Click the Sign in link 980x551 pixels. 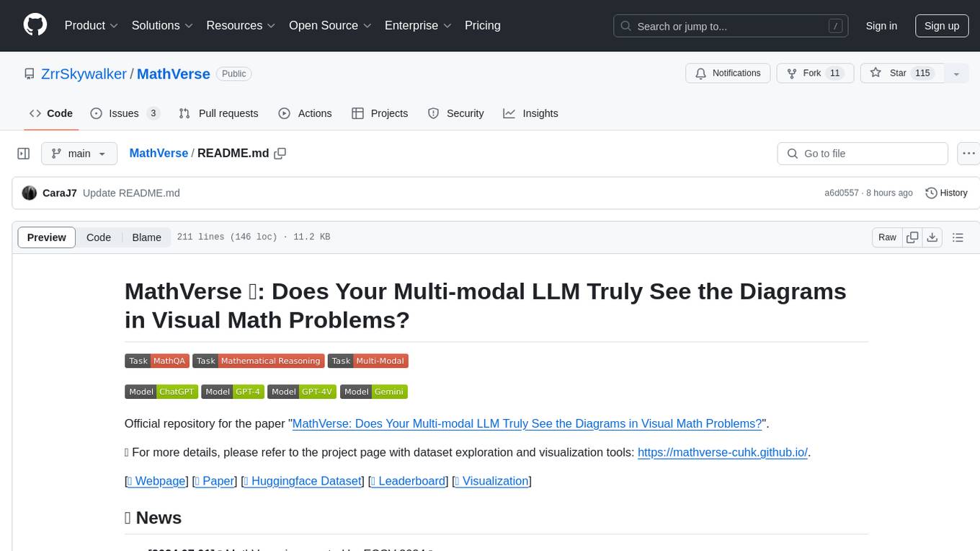(881, 26)
